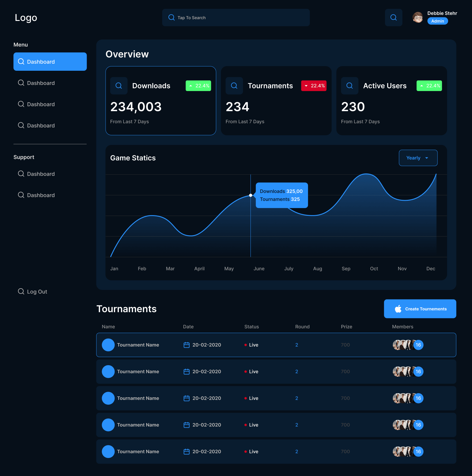Click the Overview heading

(x=127, y=54)
